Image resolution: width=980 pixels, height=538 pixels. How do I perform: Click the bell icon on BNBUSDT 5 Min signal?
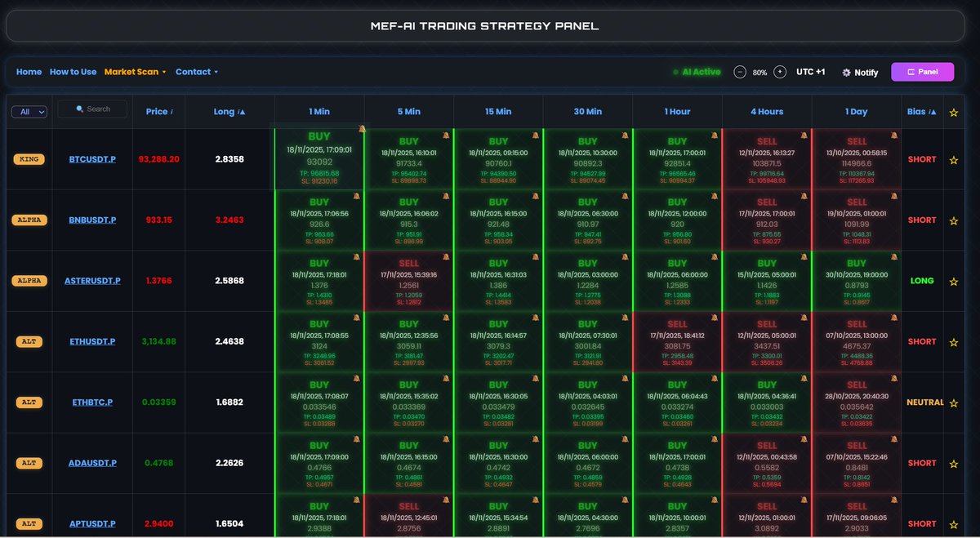coord(444,196)
